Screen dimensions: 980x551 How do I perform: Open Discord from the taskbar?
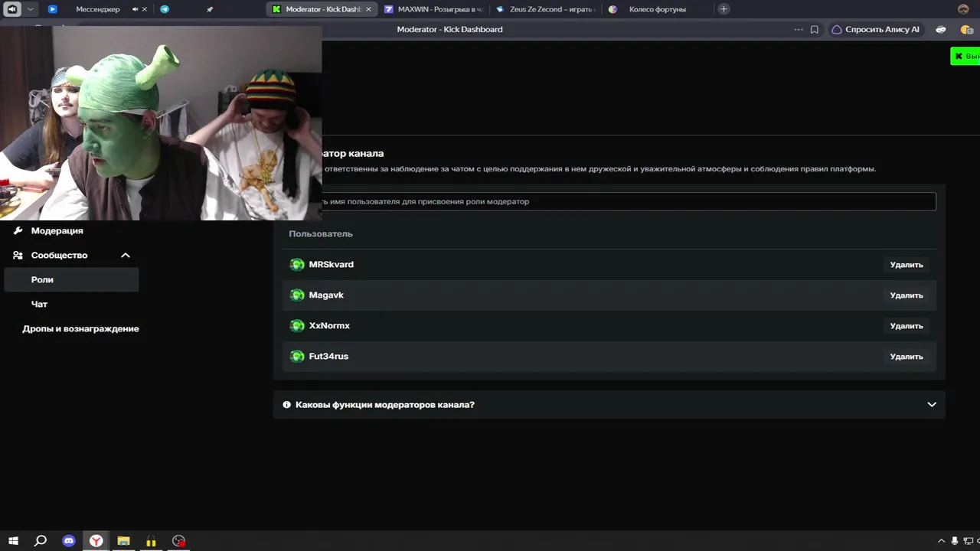pos(68,541)
